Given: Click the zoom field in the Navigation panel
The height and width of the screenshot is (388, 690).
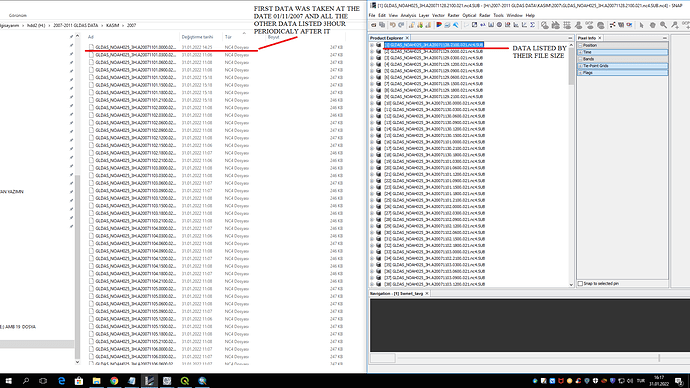Looking at the screenshot, I should 382,358.
